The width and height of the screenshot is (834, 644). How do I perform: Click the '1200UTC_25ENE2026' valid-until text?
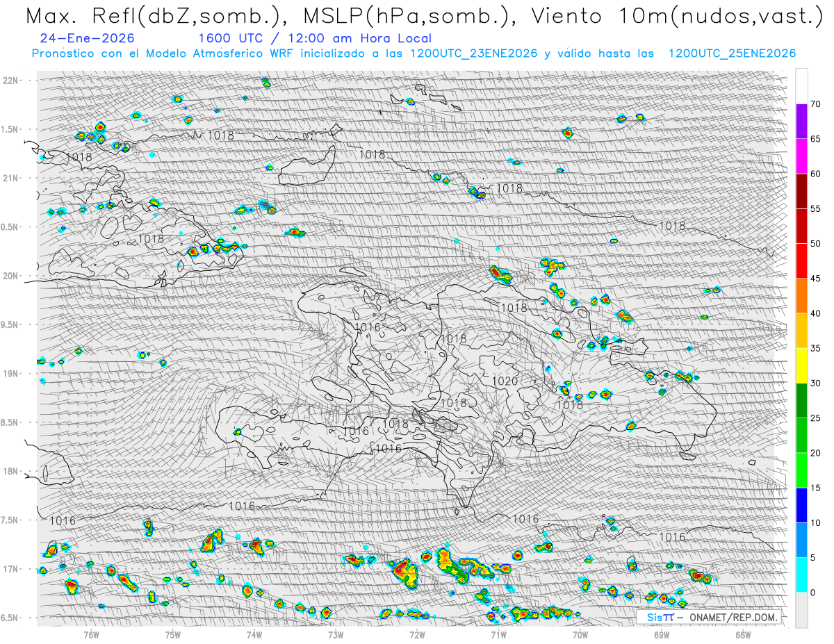tap(732, 54)
